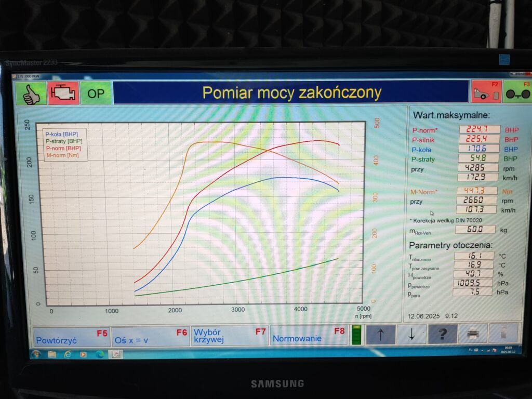Image resolution: width=532 pixels, height=399 pixels.
Task: Expand hidden system tray icons
Action: pos(482,351)
